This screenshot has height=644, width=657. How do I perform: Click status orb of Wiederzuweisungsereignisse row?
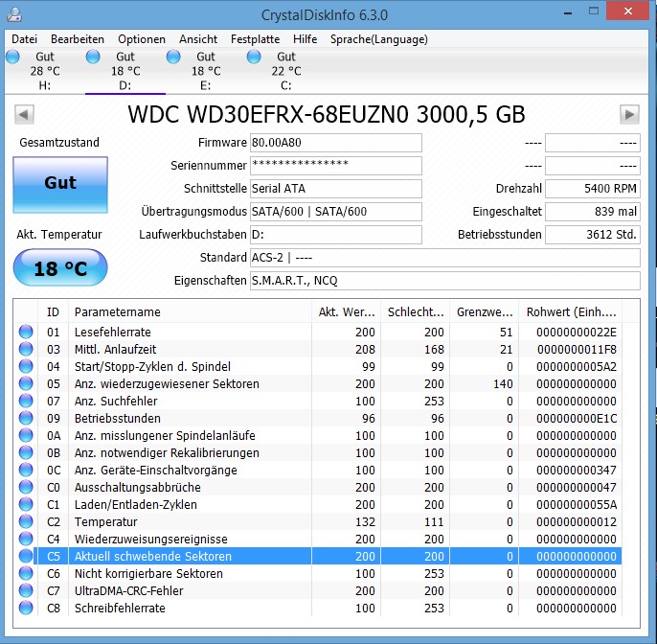[26, 539]
